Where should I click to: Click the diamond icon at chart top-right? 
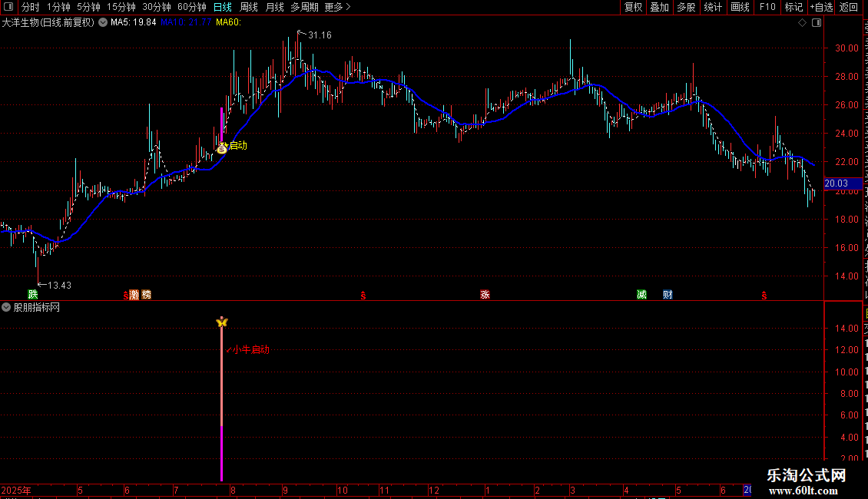click(x=802, y=23)
